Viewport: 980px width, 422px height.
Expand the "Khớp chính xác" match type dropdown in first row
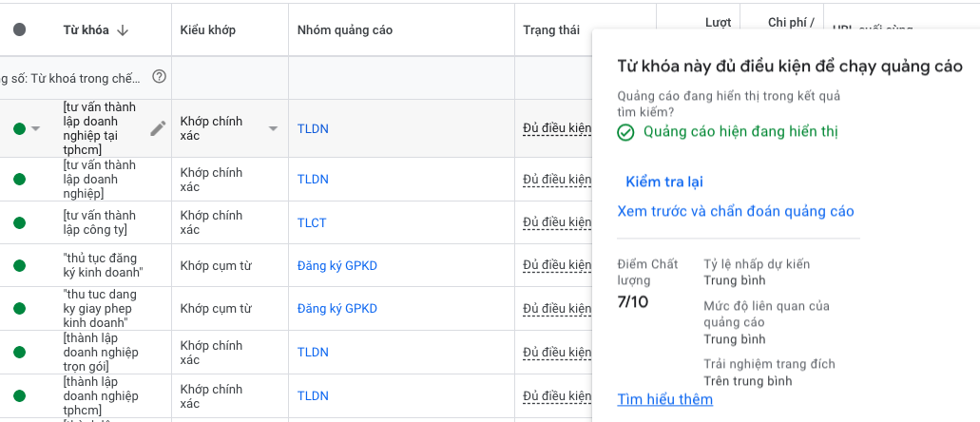coord(273,129)
